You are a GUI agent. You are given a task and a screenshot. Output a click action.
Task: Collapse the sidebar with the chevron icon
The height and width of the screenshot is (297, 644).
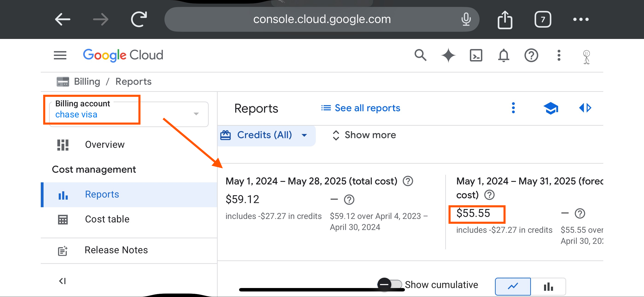coord(62,281)
